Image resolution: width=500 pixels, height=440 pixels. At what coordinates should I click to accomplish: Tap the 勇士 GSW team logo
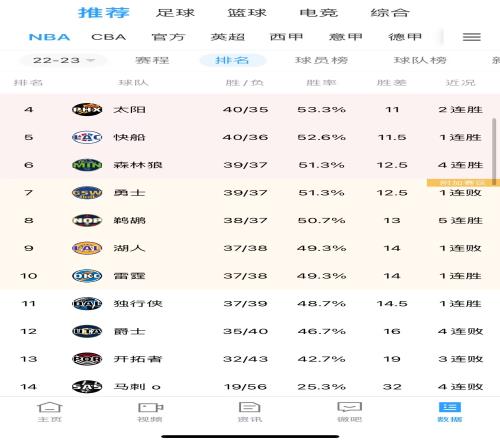tap(87, 193)
